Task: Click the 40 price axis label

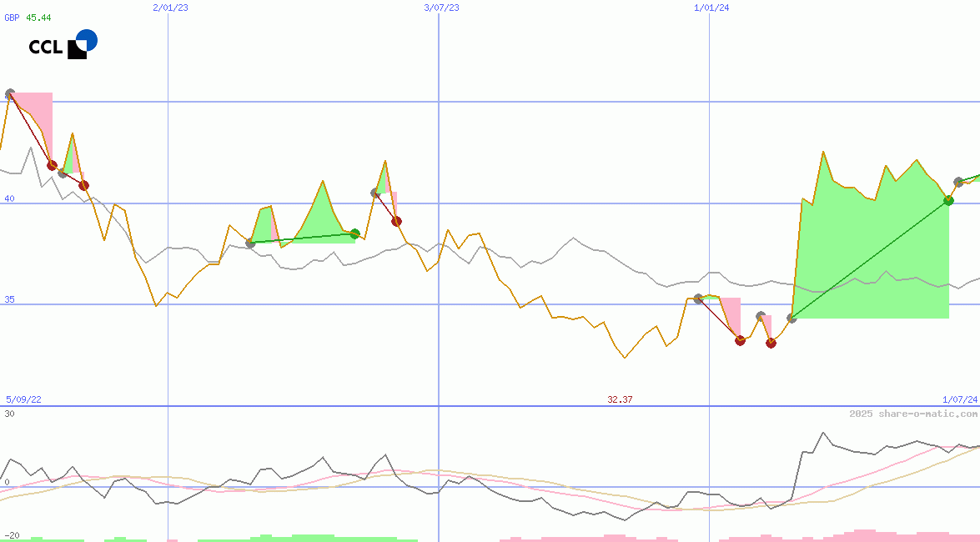Action: (x=9, y=198)
